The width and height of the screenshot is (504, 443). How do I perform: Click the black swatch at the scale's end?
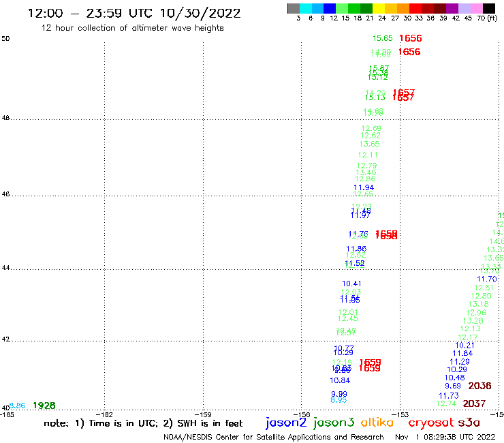coord(488,8)
